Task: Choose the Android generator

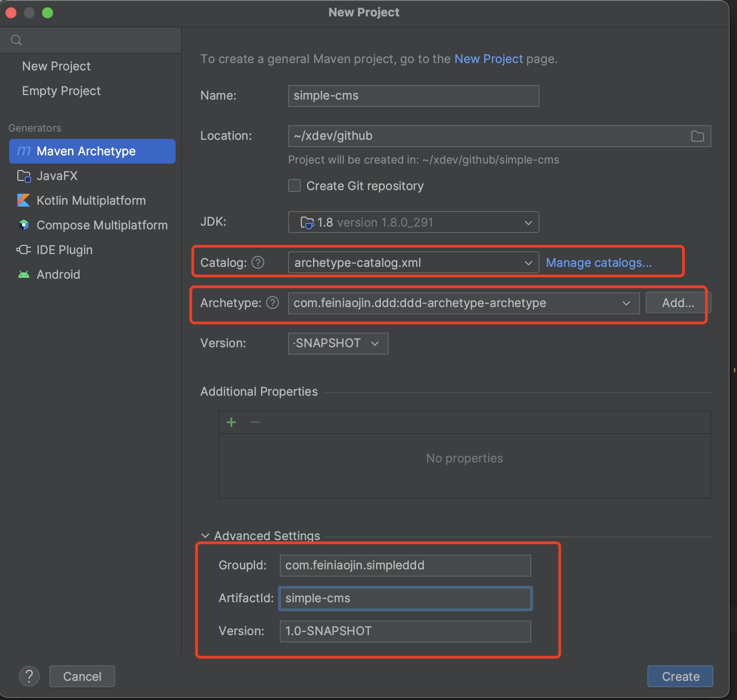Action: tap(58, 275)
